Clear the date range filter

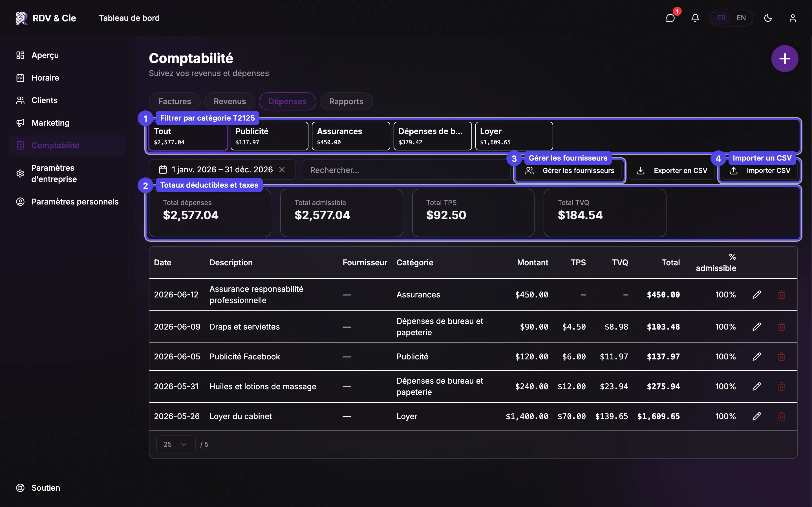[282, 170]
